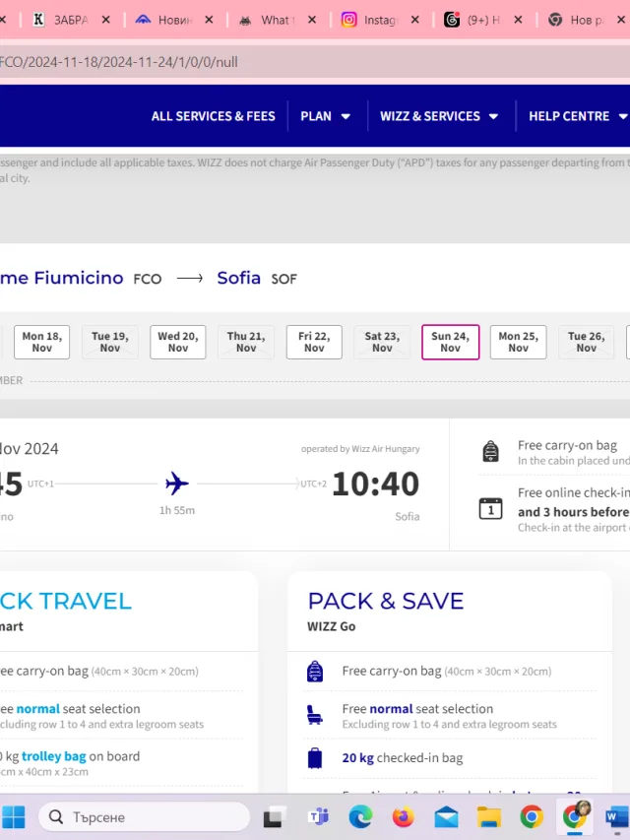Pick the Mon 25, Nov date
This screenshot has height=840, width=630.
pos(518,342)
